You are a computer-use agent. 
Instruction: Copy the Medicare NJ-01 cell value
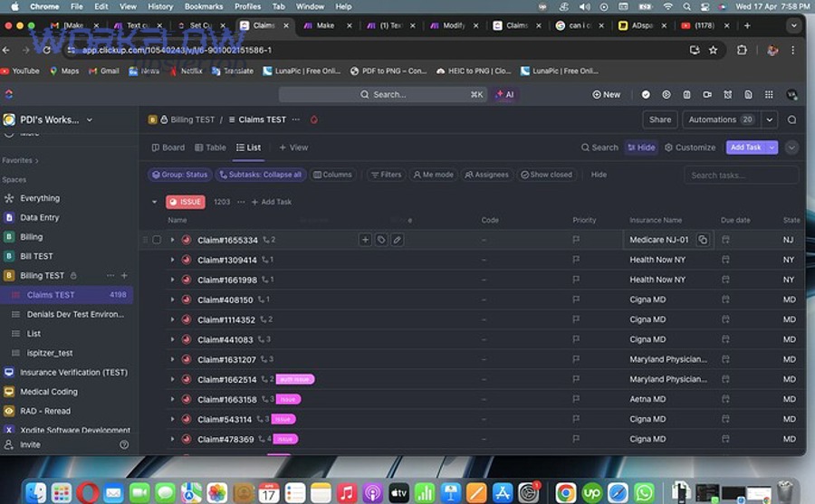point(703,240)
